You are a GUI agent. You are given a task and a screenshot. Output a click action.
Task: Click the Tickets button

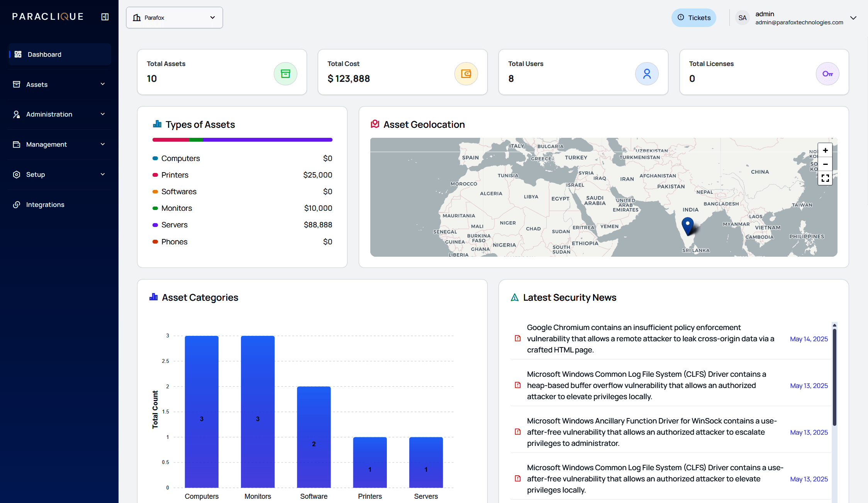[693, 18]
